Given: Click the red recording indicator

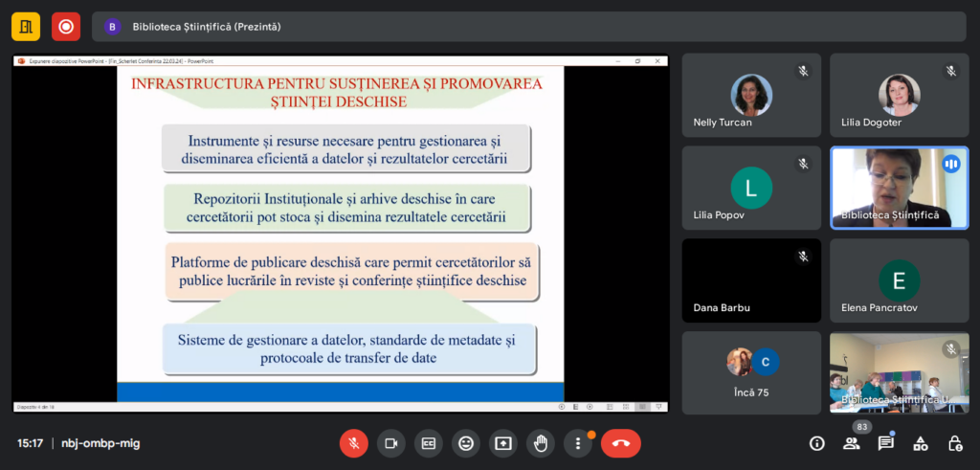Looking at the screenshot, I should (66, 27).
